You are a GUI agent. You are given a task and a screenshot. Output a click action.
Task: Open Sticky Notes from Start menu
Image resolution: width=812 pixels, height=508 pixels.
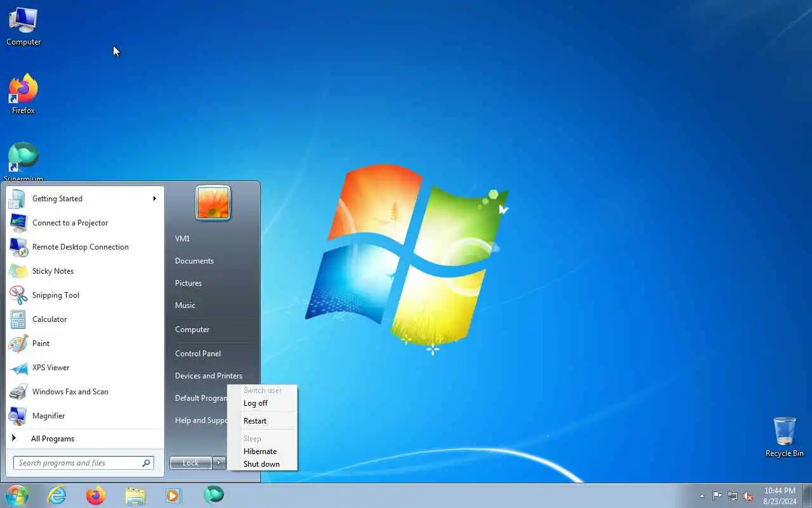[85, 271]
